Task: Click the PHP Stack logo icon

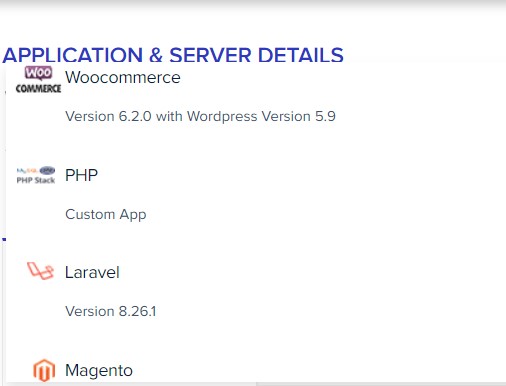Action: [x=36, y=175]
